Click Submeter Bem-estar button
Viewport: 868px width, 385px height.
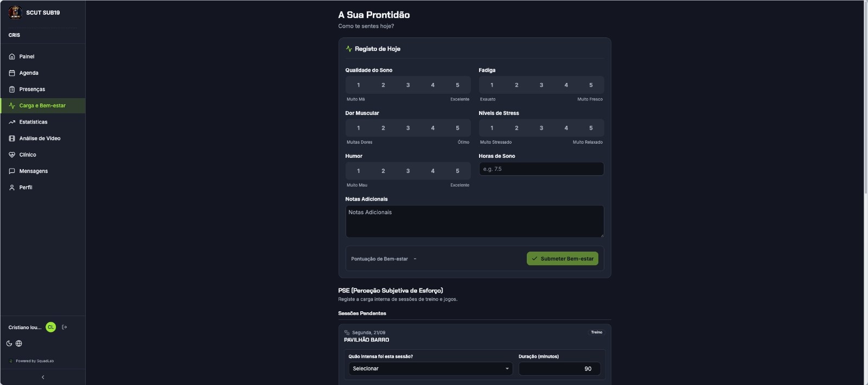coord(563,259)
